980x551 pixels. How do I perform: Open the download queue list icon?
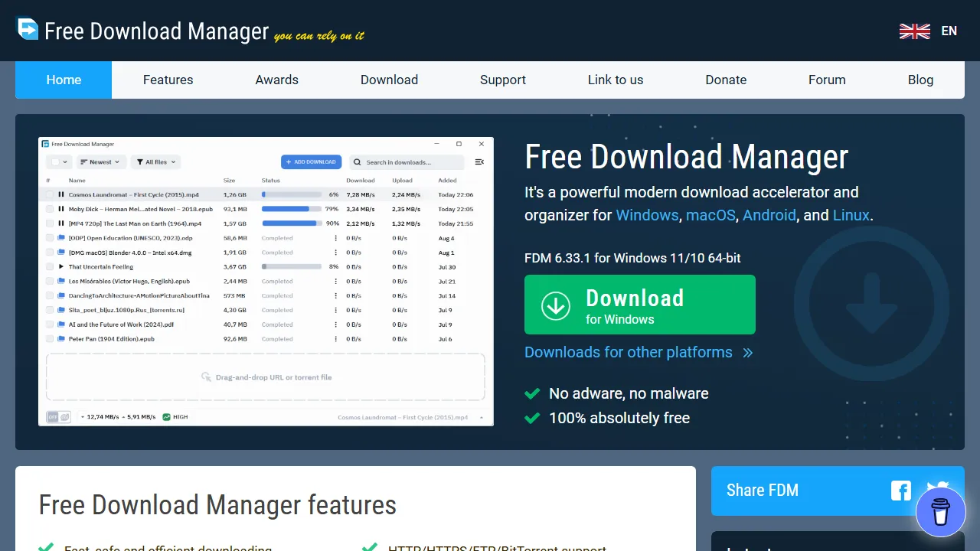(479, 162)
